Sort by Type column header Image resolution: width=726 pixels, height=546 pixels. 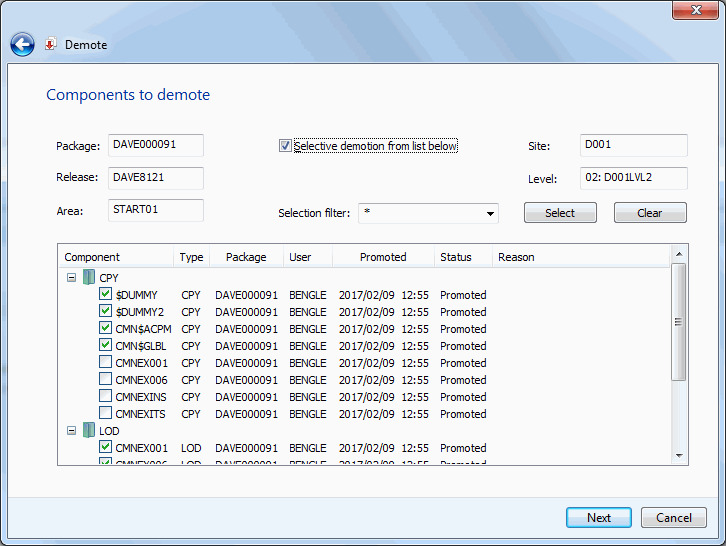tap(192, 257)
